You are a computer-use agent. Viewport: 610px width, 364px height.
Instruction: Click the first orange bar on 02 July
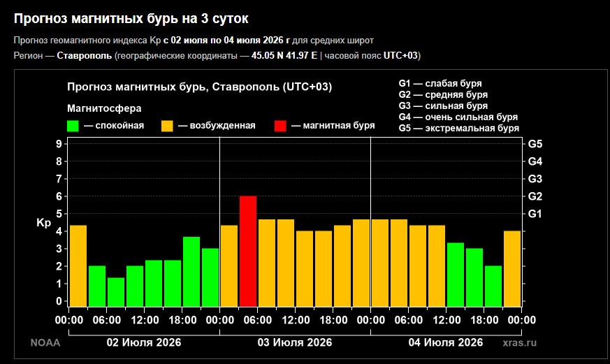[78, 266]
